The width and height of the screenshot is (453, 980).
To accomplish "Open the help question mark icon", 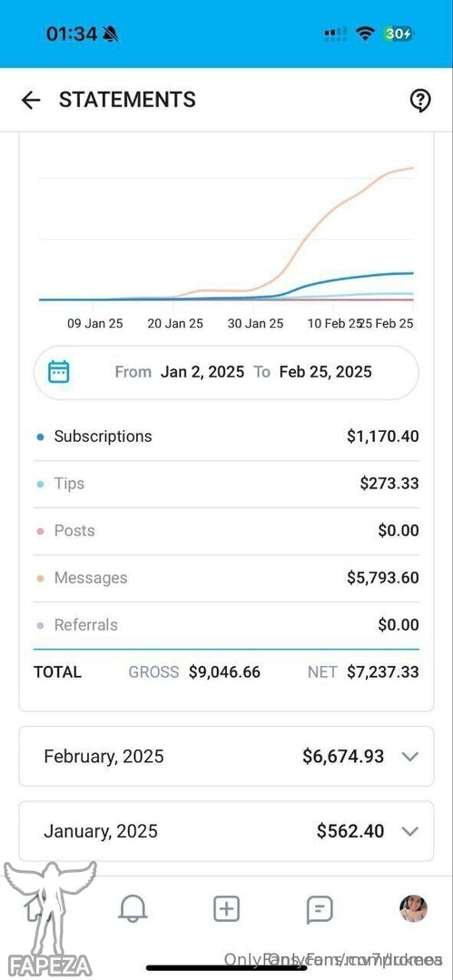I will click(x=420, y=100).
